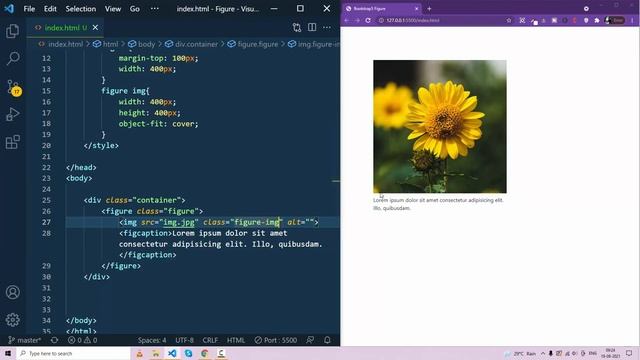Click the browser address bar URL
Screen dimensions: 640x360
point(413,20)
